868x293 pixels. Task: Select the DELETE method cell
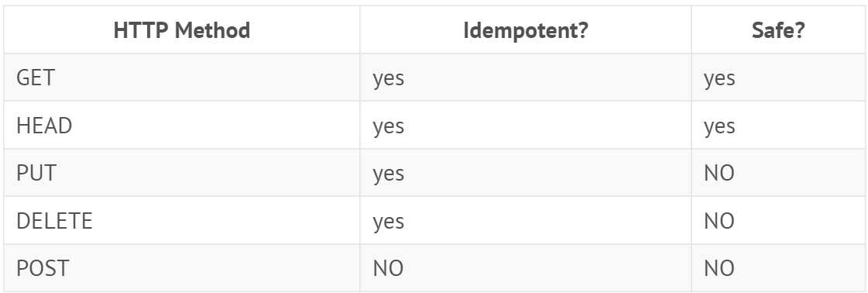tap(181, 220)
